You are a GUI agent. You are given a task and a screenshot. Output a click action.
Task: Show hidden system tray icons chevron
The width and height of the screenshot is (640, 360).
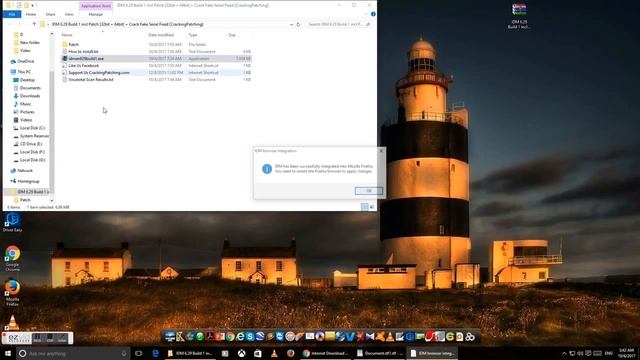(564, 353)
